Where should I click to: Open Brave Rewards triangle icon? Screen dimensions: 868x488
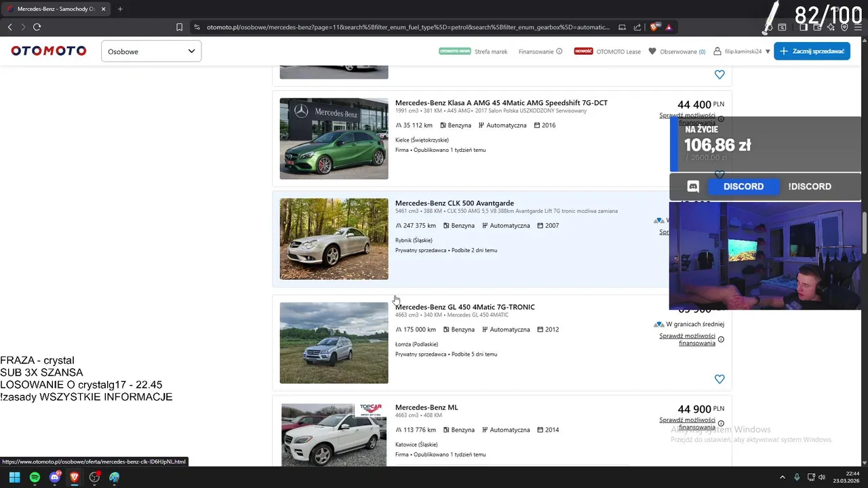click(669, 27)
